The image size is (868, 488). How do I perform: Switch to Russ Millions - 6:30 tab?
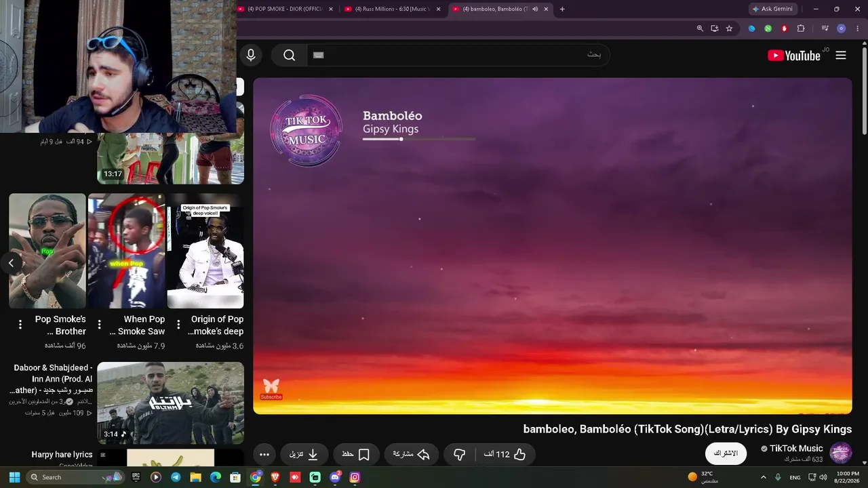[392, 9]
